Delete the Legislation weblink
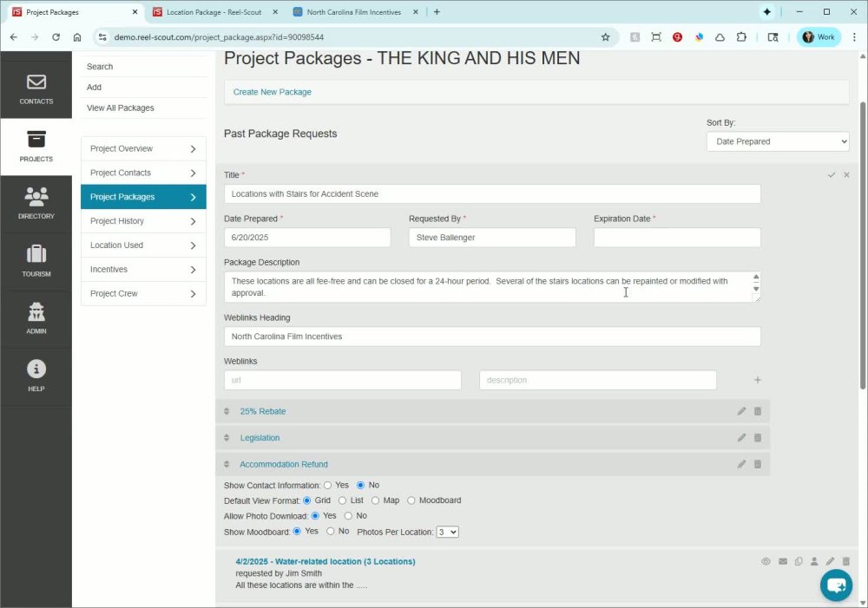The image size is (868, 608). click(758, 438)
